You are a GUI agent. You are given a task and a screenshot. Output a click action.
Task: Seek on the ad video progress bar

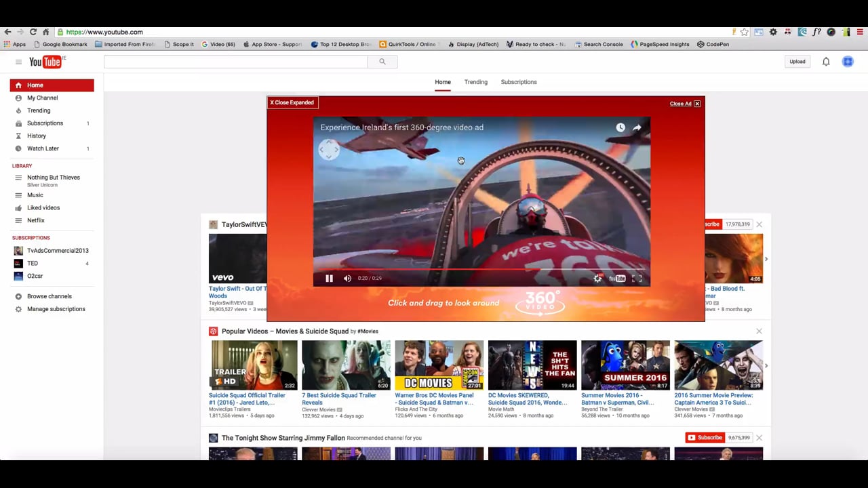[481, 269]
